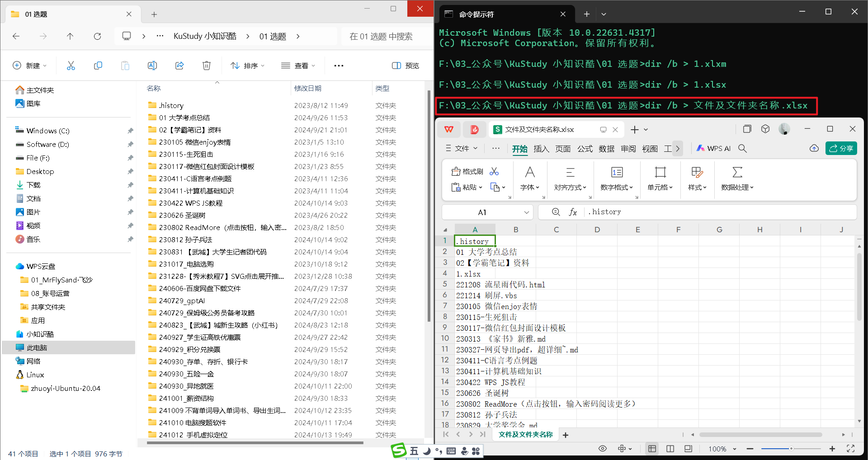Navigate back in File Explorer
The width and height of the screenshot is (868, 460).
click(x=16, y=36)
